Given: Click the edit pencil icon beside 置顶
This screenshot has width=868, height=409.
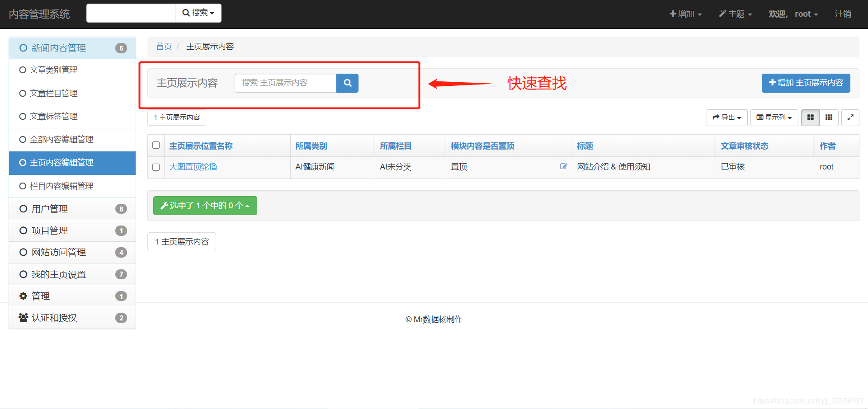Looking at the screenshot, I should (x=563, y=166).
